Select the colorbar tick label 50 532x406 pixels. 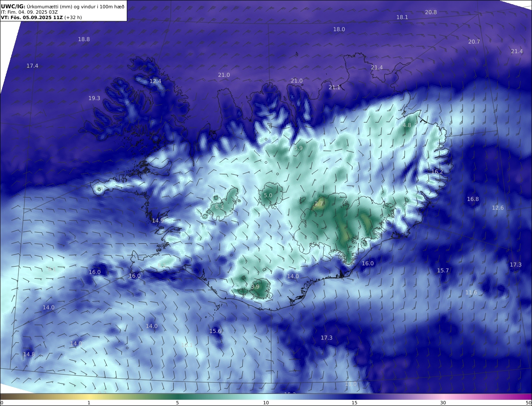[528, 403]
